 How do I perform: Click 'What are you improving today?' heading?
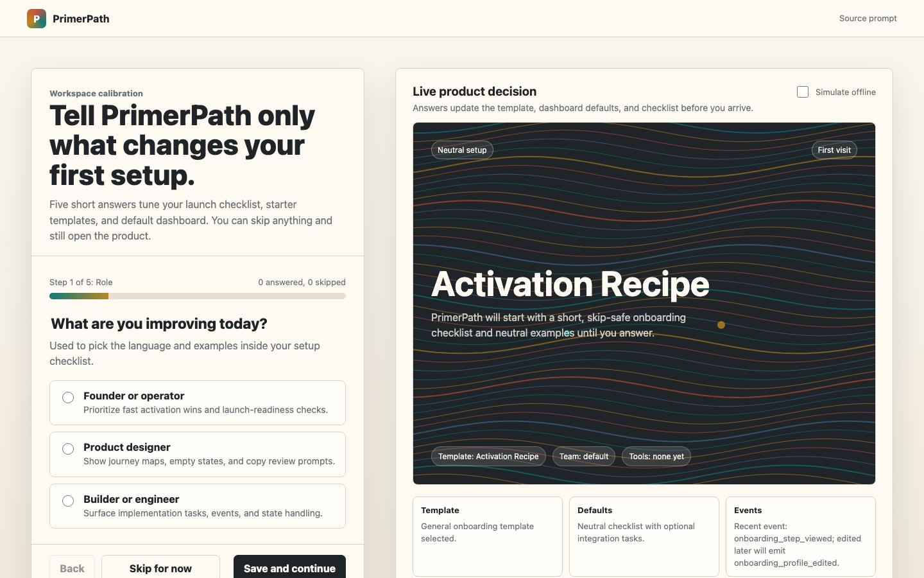point(159,324)
